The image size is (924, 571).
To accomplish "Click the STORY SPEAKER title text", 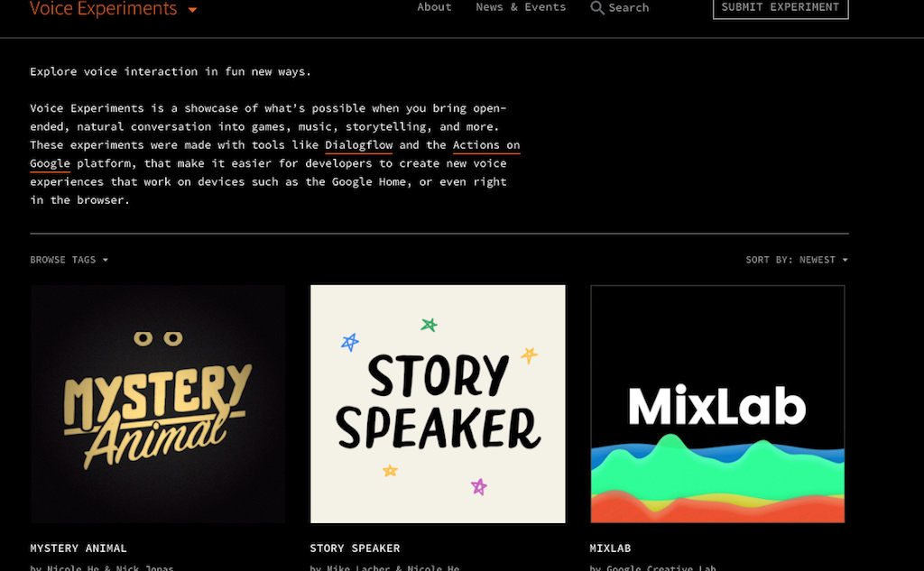I will [355, 548].
